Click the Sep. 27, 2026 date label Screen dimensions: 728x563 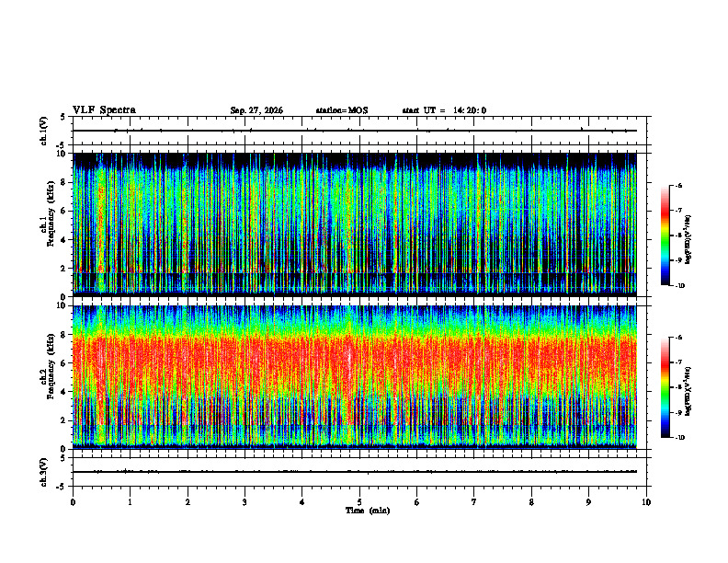click(256, 110)
